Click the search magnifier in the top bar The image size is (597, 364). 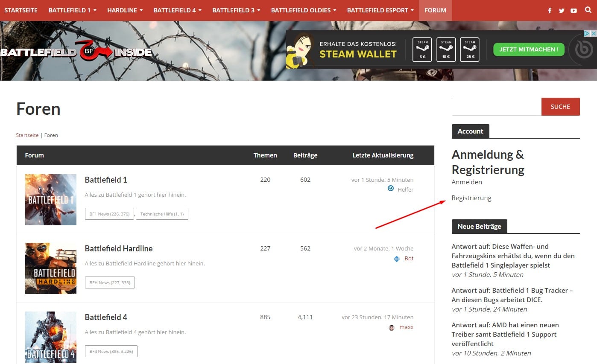tap(588, 10)
